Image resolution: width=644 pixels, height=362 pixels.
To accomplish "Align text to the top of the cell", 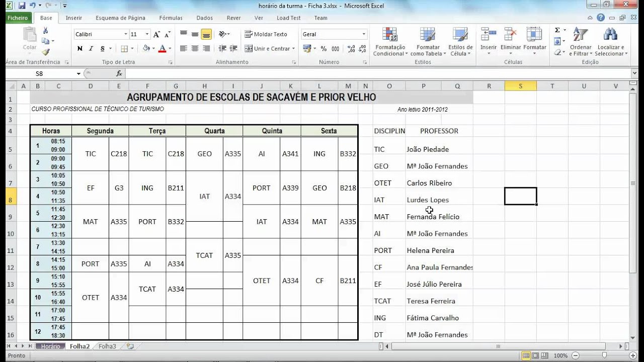I will (x=183, y=34).
